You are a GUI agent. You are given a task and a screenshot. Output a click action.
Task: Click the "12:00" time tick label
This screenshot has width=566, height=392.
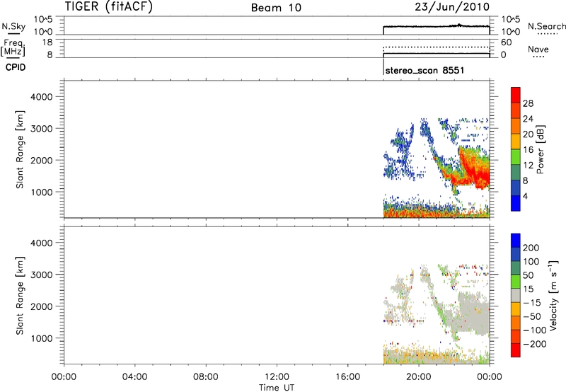pyautogui.click(x=277, y=377)
